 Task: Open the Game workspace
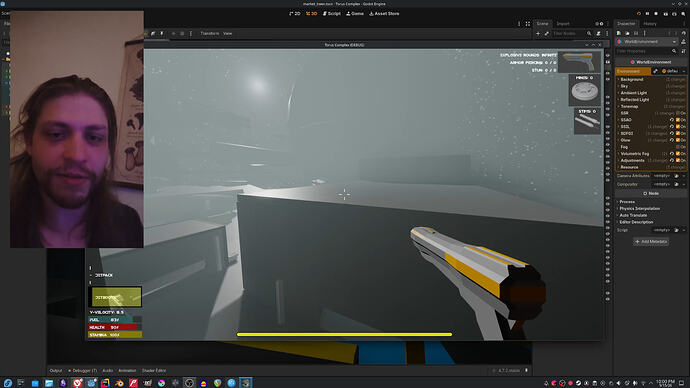355,14
